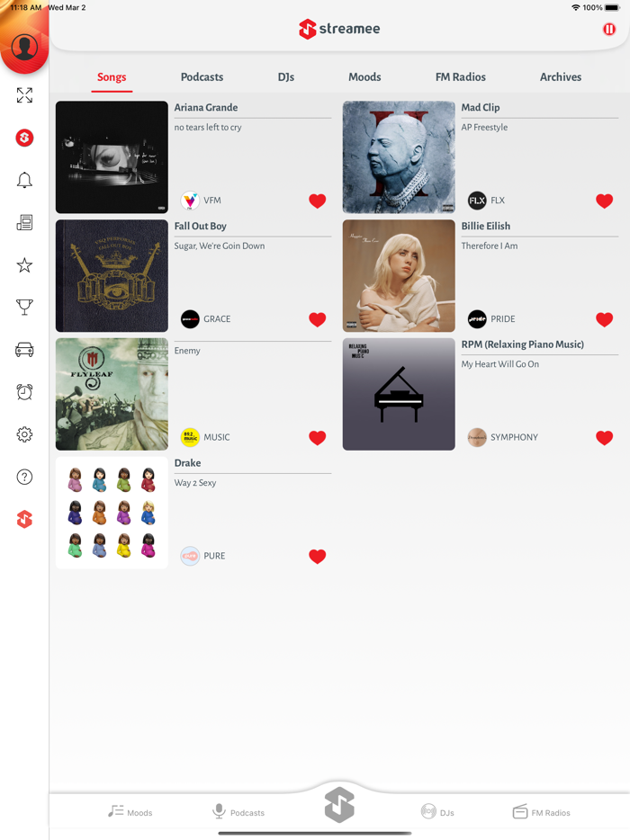This screenshot has width=630, height=840.
Task: Pause playback with the top-right button
Action: [609, 30]
